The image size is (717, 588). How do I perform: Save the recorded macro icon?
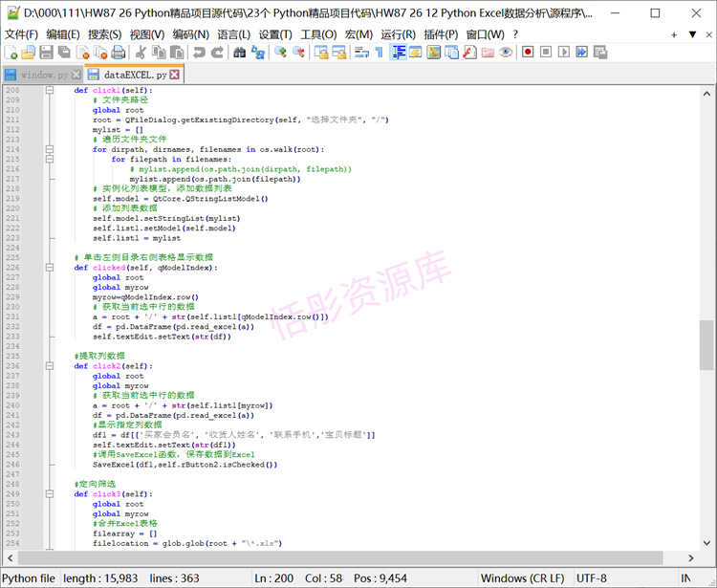click(x=600, y=53)
